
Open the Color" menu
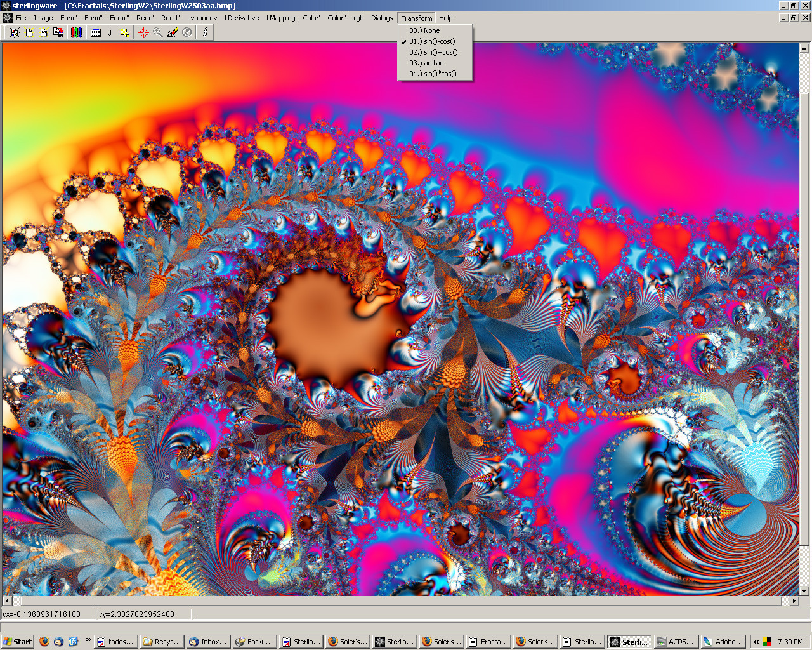336,18
